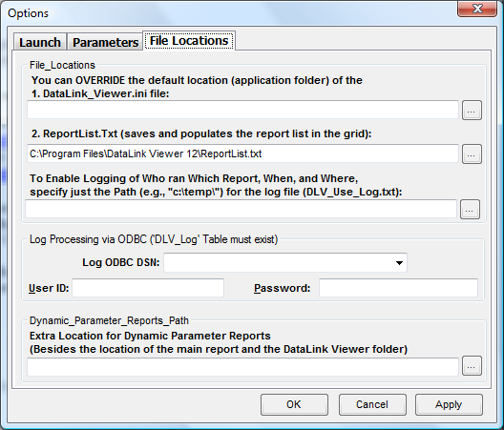Focus the Dynamic Parameter Reports path field
This screenshot has height=430, width=504.
click(x=243, y=367)
